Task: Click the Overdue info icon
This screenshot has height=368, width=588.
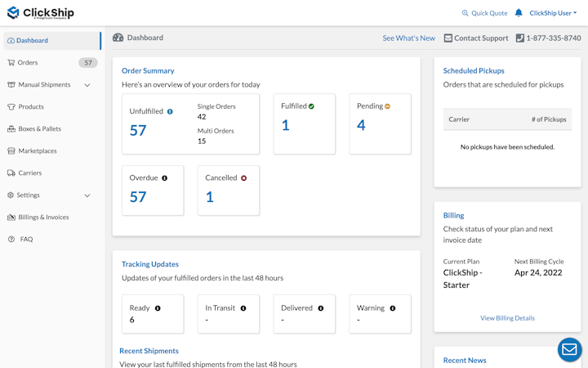Action: pyautogui.click(x=164, y=177)
